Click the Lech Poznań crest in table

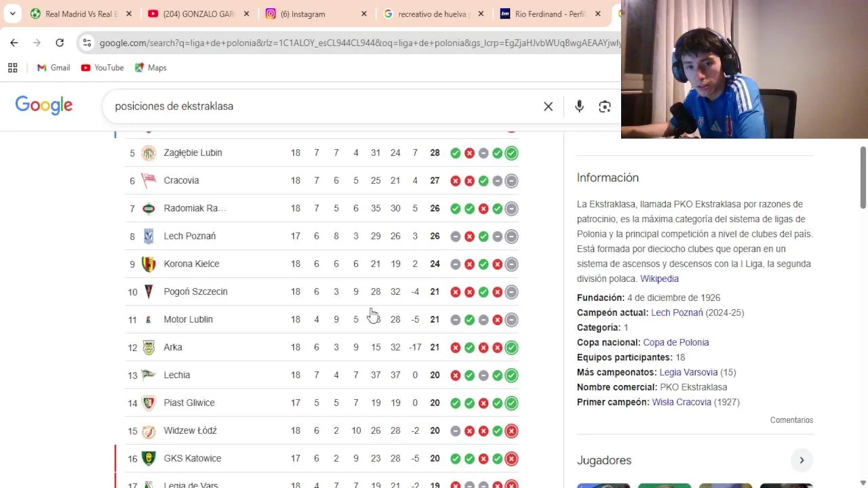tap(149, 236)
